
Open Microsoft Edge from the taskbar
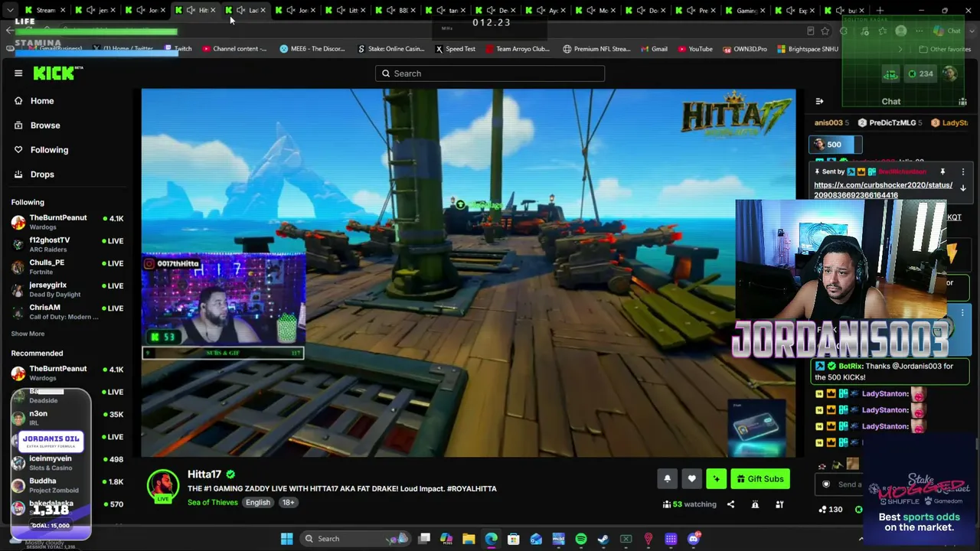coord(491,539)
